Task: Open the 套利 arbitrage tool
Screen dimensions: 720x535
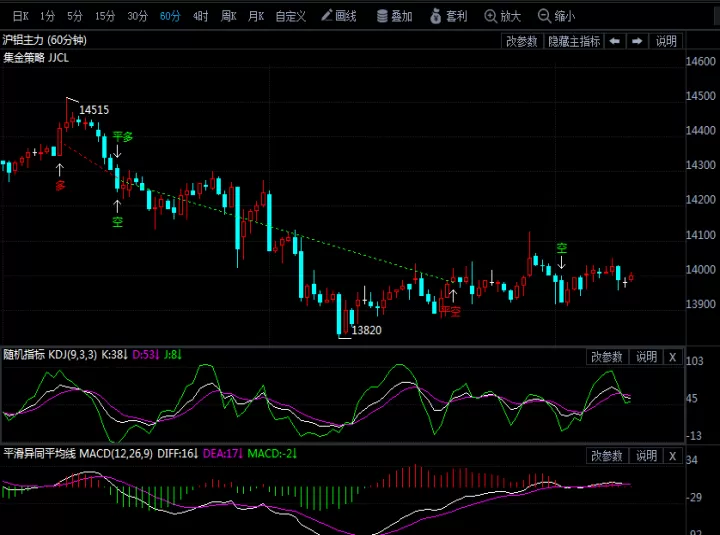Action: tap(449, 16)
